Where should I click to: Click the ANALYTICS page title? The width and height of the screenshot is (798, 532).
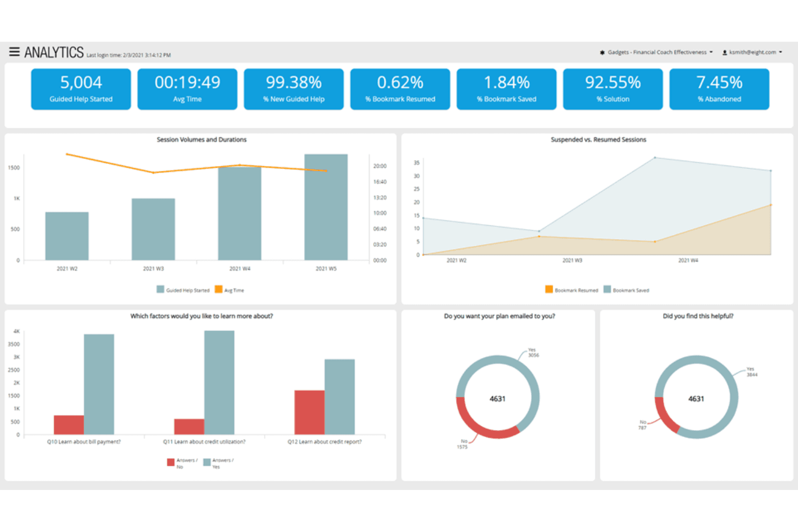[54, 52]
